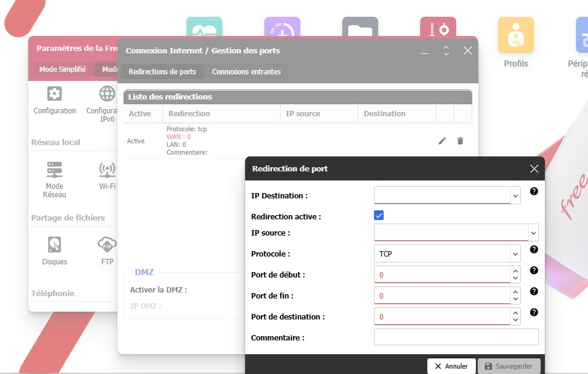Image resolution: width=588 pixels, height=374 pixels.
Task: Click the Commentaire text field
Action: [456, 337]
